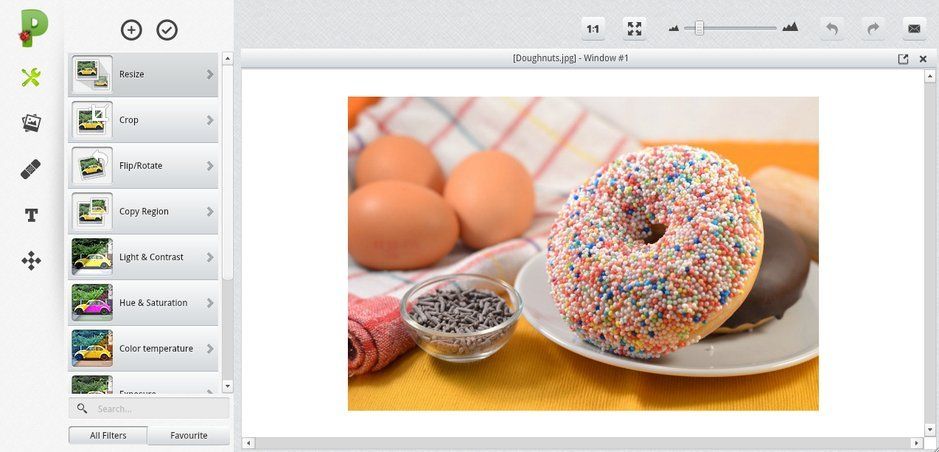The image size is (939, 452).
Task: Click the fit-to-screen arrows icon
Action: 634,29
